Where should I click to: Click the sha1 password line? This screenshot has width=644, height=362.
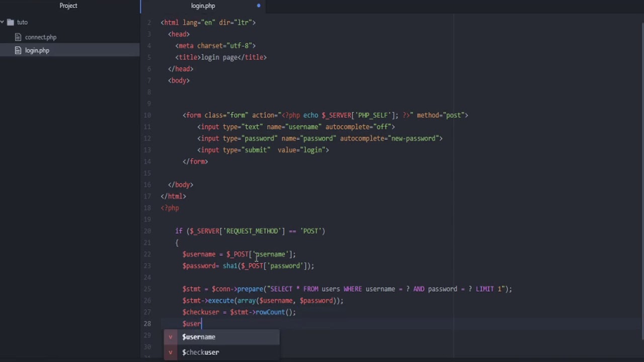pyautogui.click(x=248, y=265)
